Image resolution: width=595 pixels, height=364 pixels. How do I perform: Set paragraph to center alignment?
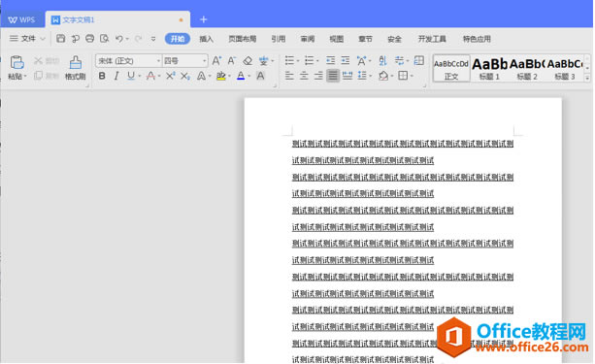304,76
